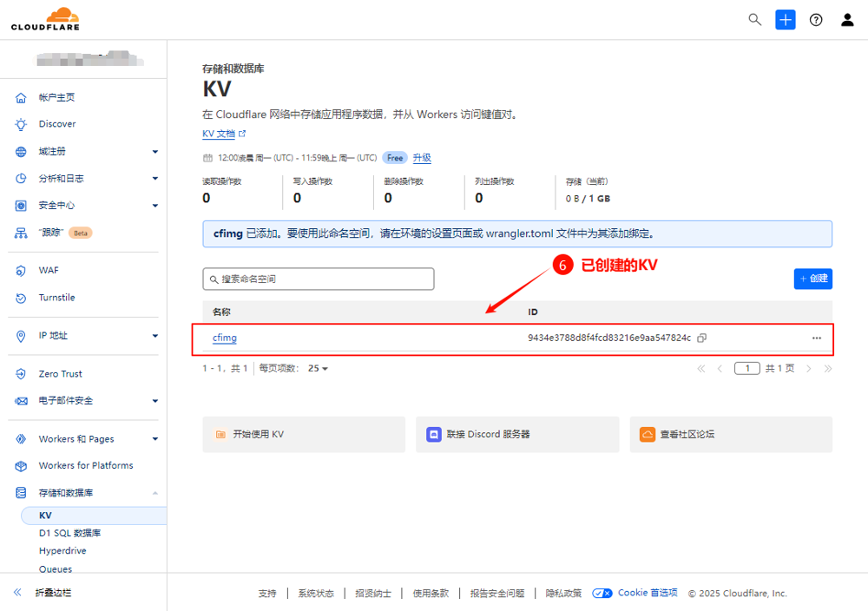Collapse the 存储和数据库 sidebar section

(155, 493)
